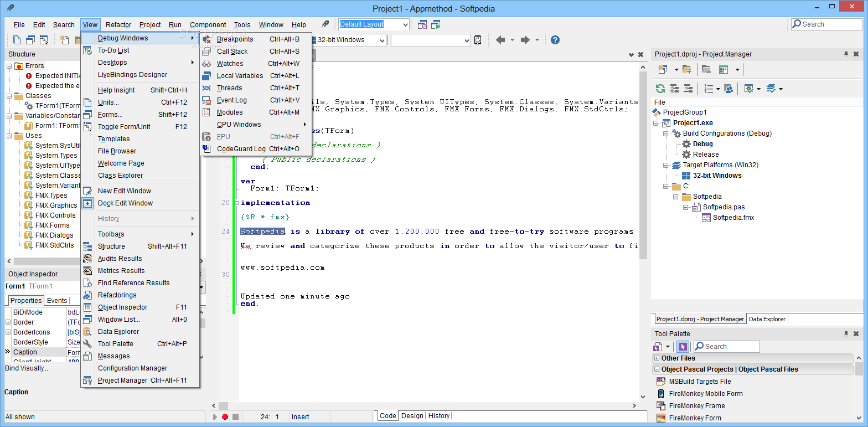Click the help question mark icon
This screenshot has width=868, height=427.
pos(555,40)
